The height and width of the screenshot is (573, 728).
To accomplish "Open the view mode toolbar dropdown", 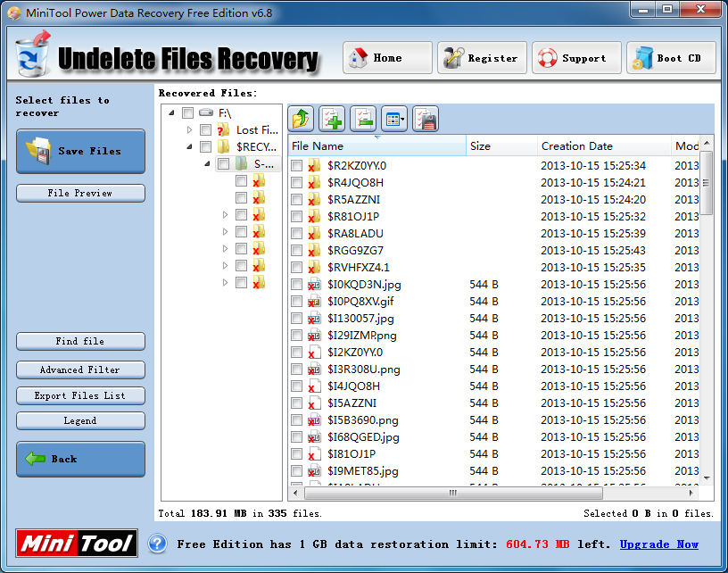I will click(x=394, y=119).
